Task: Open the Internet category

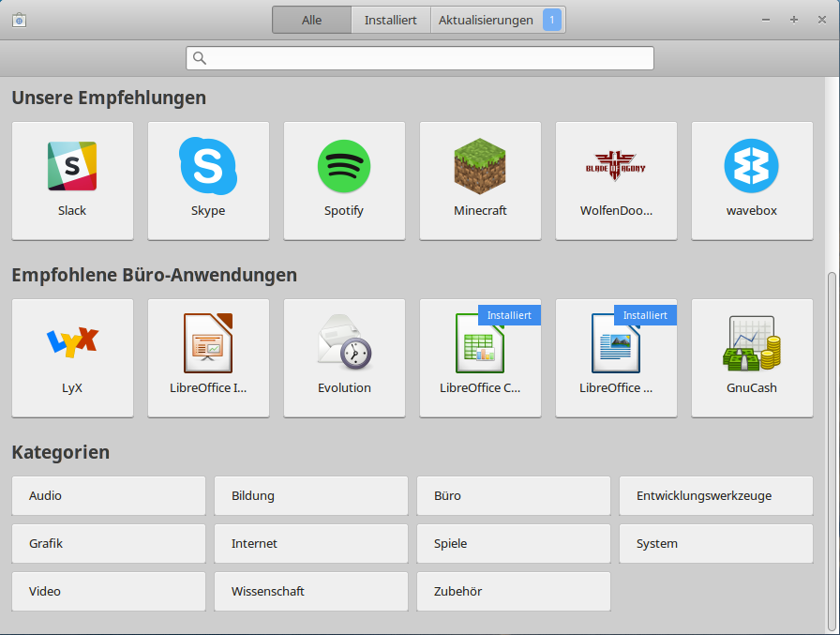Action: pyautogui.click(x=311, y=543)
